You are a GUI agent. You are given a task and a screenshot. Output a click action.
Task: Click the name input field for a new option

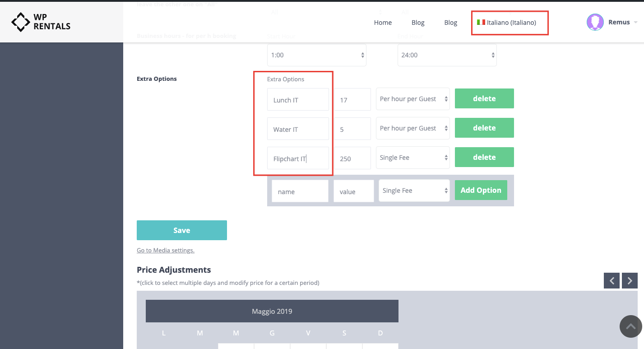300,191
